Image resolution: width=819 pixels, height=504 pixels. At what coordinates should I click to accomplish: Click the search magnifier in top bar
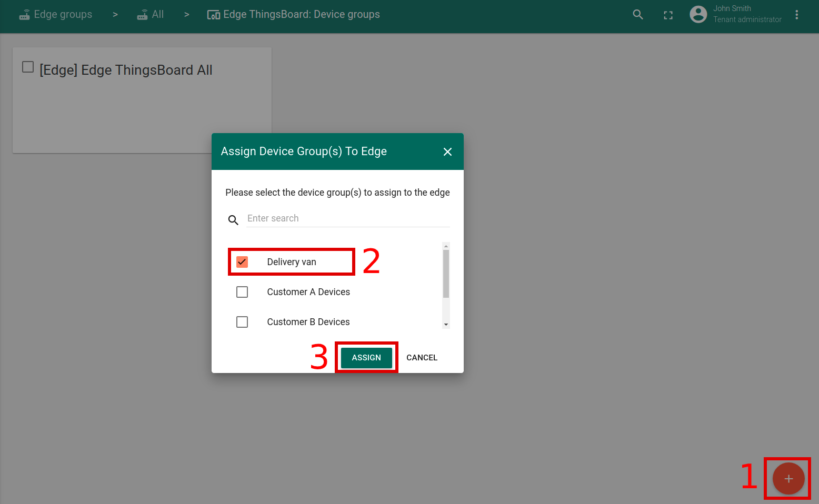pyautogui.click(x=638, y=15)
